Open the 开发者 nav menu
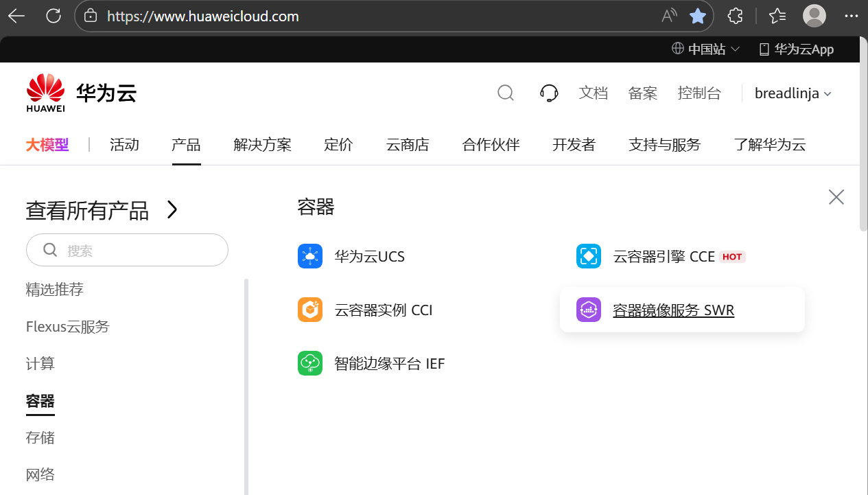The width and height of the screenshot is (868, 495). point(574,145)
